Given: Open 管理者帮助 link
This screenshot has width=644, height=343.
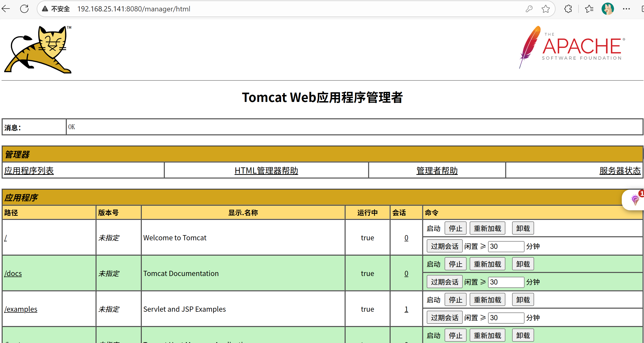Looking at the screenshot, I should point(437,170).
